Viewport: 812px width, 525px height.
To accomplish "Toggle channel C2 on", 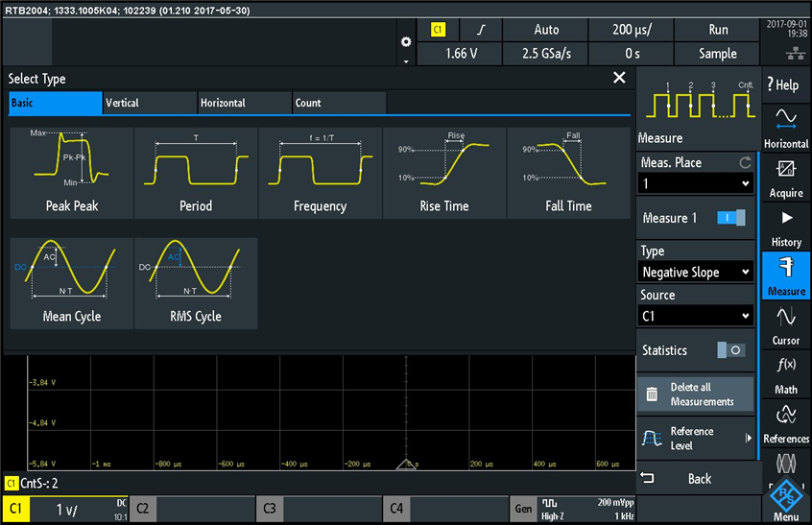I will (x=192, y=509).
